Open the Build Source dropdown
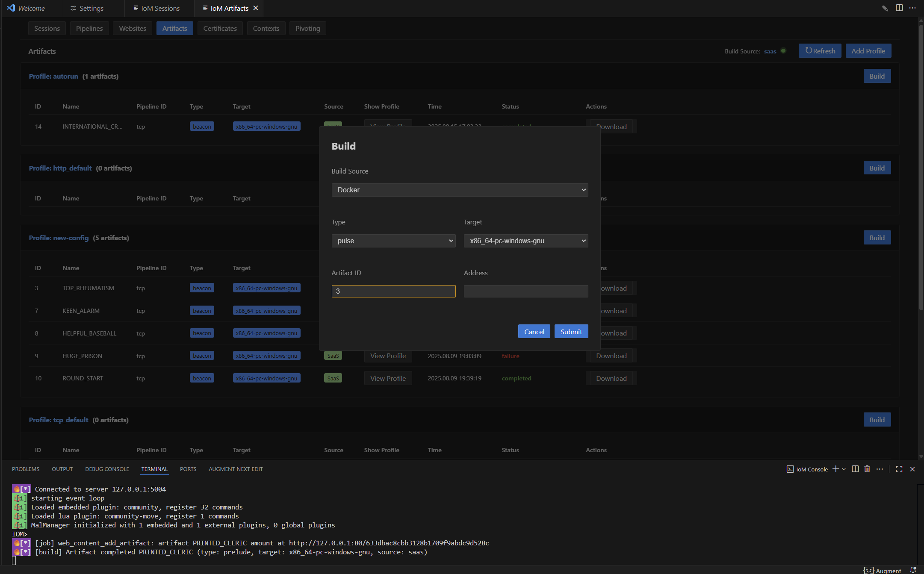 click(x=460, y=190)
